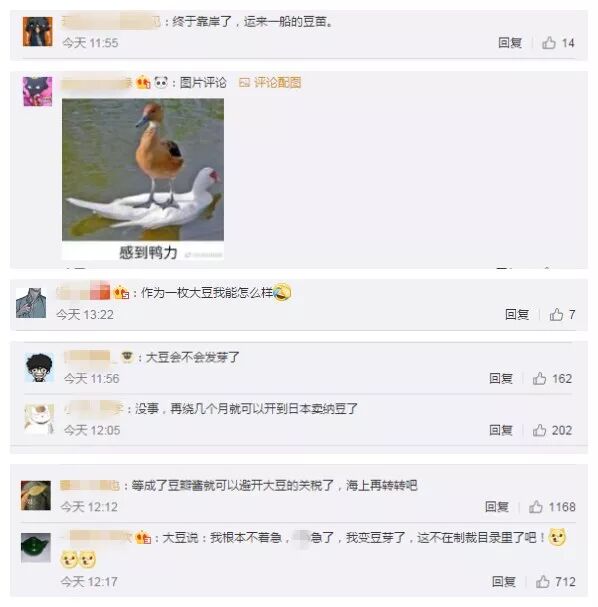Click thumbs-up on comment with 7 likes
Viewport: 598px width, 607px height.
coord(556,314)
